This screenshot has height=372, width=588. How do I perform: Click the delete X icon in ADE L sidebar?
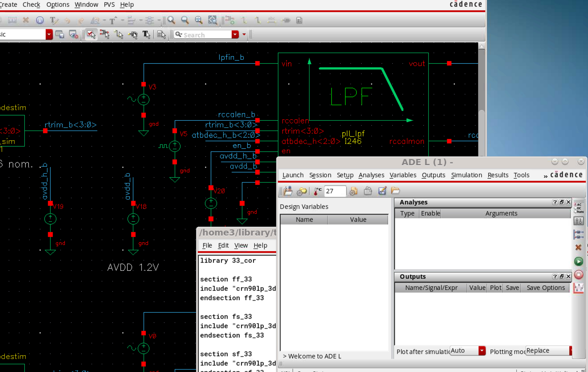click(x=579, y=248)
